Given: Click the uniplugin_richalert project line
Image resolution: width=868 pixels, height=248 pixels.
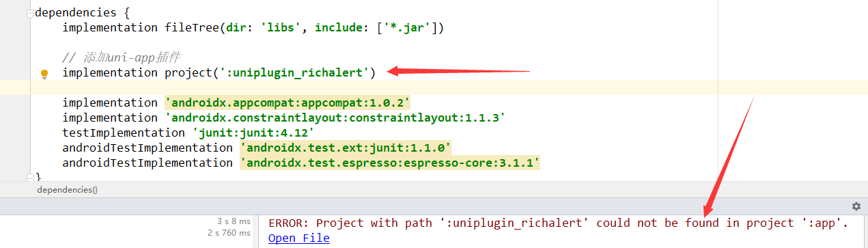Looking at the screenshot, I should pyautogui.click(x=219, y=72).
